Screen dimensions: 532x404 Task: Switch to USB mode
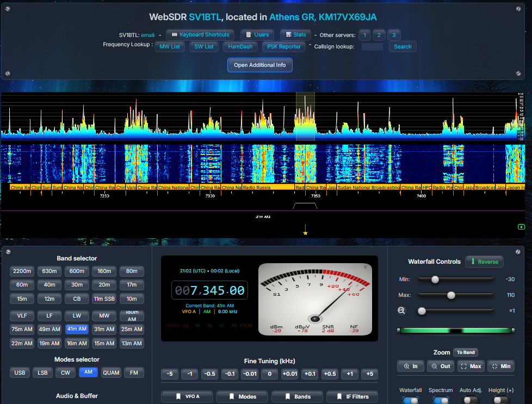20,372
